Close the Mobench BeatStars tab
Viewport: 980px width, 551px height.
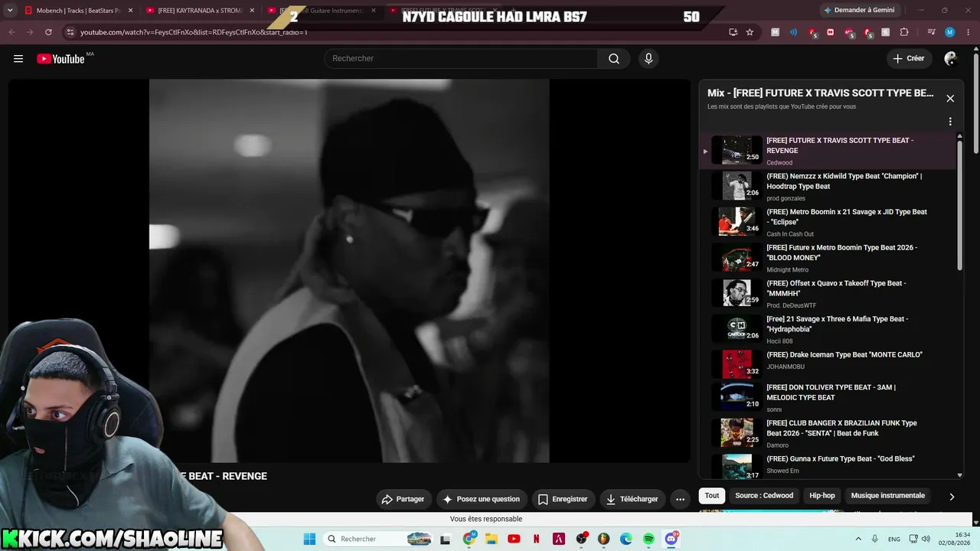click(x=130, y=11)
